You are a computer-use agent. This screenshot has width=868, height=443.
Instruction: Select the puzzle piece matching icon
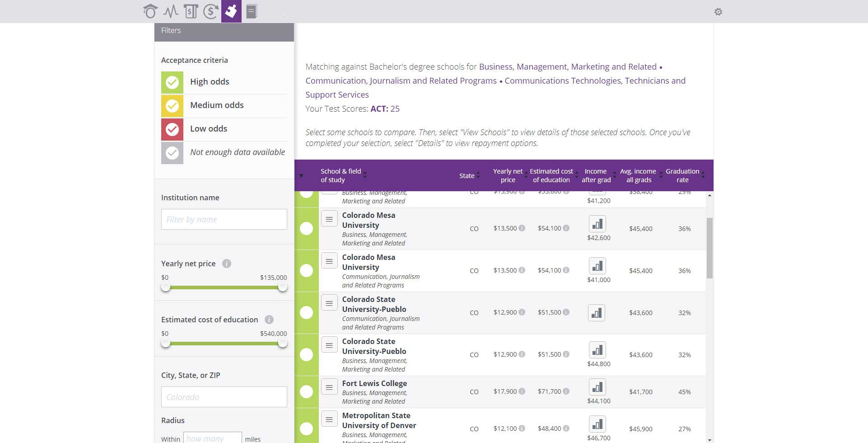pyautogui.click(x=231, y=11)
